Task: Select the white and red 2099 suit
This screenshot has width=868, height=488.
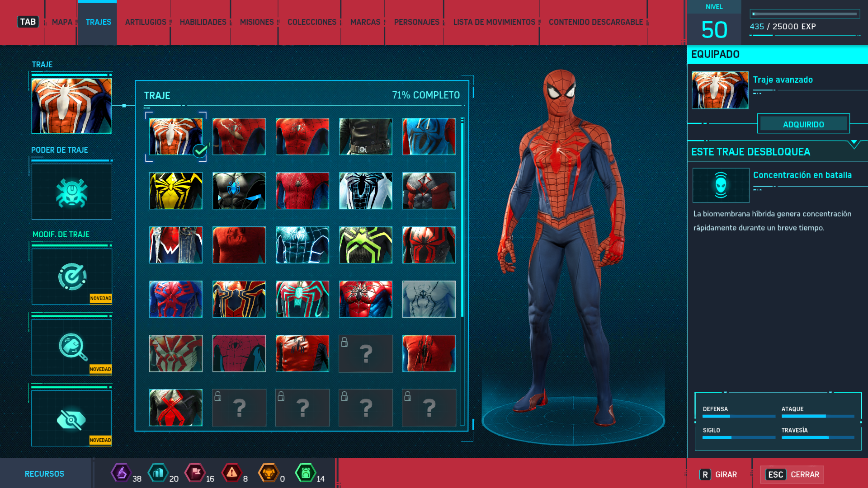Action: (x=176, y=353)
